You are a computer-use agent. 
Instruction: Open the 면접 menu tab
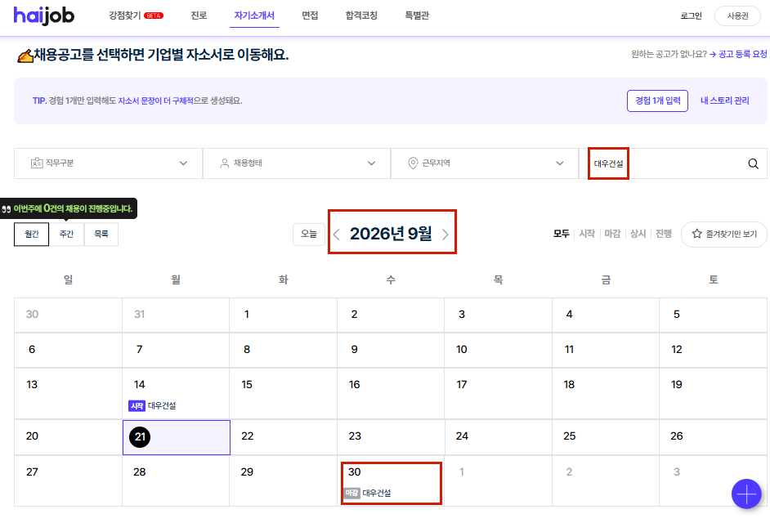310,16
